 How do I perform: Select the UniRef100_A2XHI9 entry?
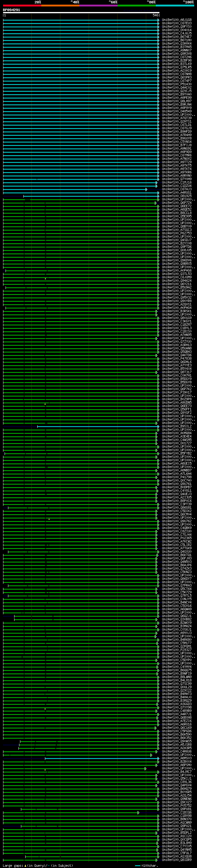coord(177,71)
